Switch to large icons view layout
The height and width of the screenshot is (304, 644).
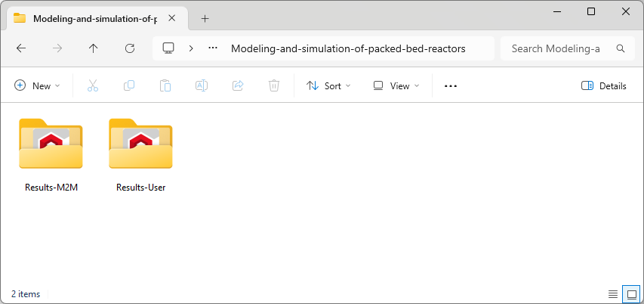[630, 293]
